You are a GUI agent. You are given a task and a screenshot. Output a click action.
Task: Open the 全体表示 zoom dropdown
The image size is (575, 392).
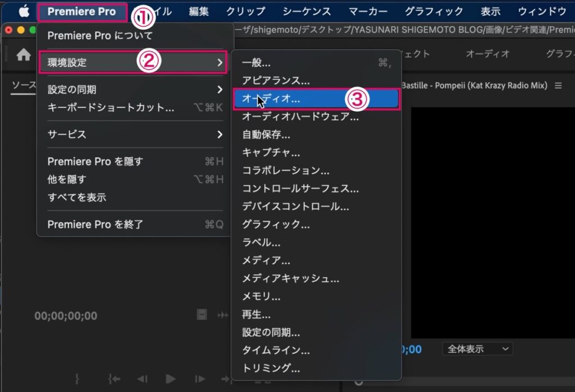(477, 349)
